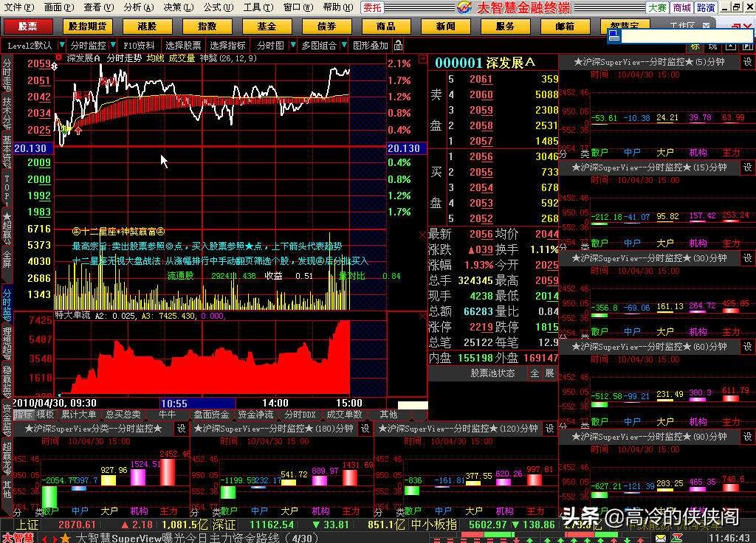The width and height of the screenshot is (756, 543).
Task: Select the 模板 toggle under the chart
Action: coord(45,415)
